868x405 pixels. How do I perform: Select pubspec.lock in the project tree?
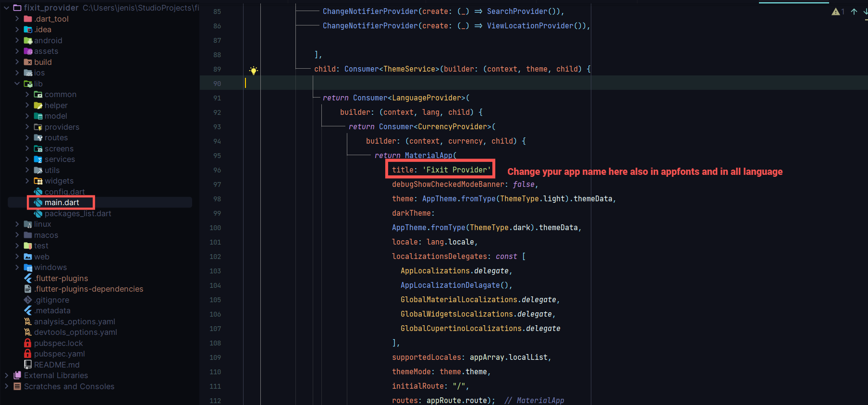point(58,343)
